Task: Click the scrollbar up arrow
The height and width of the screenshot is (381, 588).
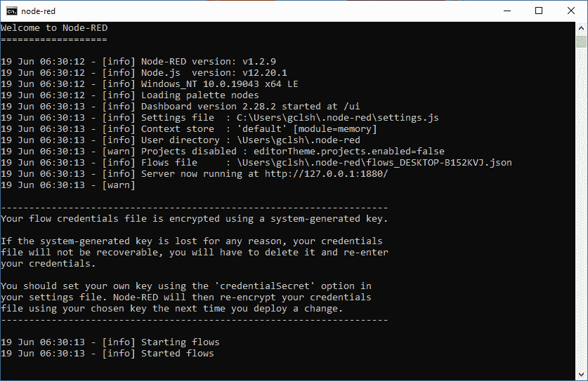Action: [x=581, y=28]
